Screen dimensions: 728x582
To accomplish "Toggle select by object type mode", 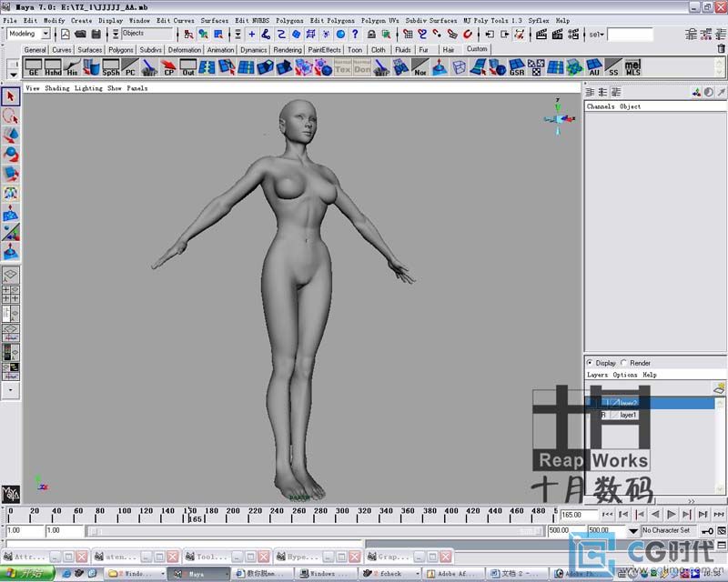I will (x=203, y=35).
